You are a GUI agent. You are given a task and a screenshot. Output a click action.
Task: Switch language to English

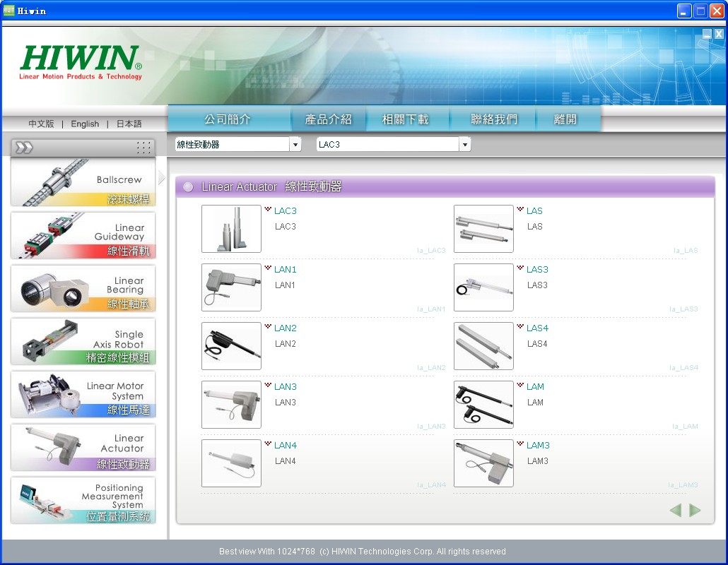click(x=85, y=124)
